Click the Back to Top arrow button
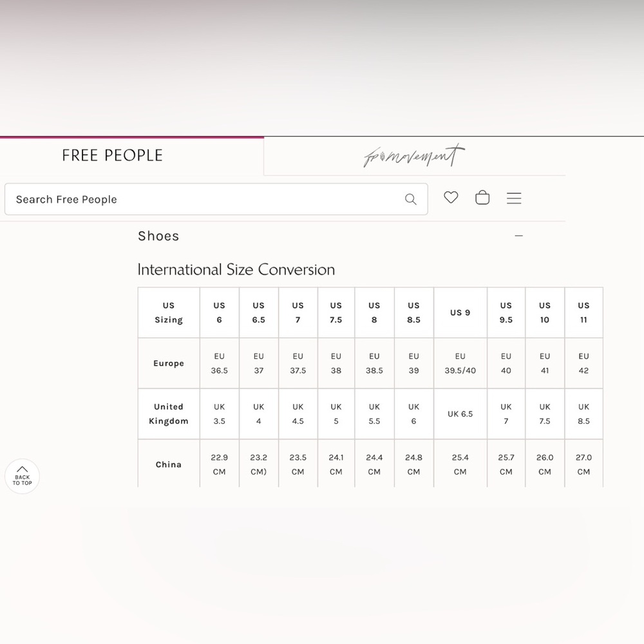Screen dimensions: 644x644 tap(23, 477)
